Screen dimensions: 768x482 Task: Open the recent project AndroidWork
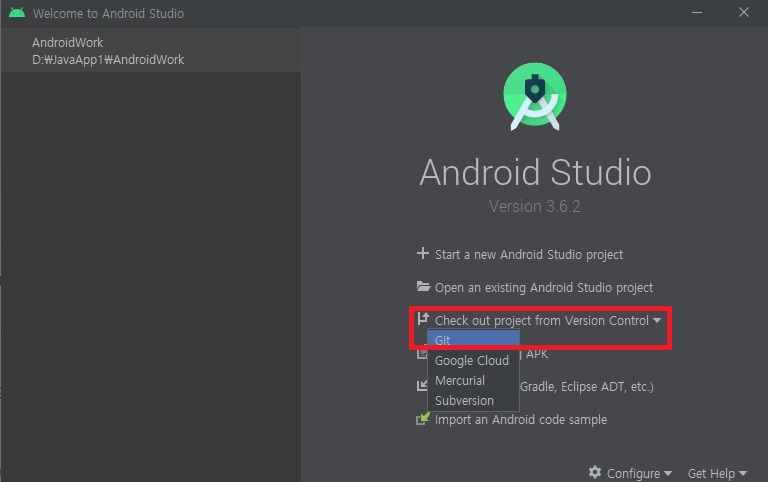click(x=151, y=50)
